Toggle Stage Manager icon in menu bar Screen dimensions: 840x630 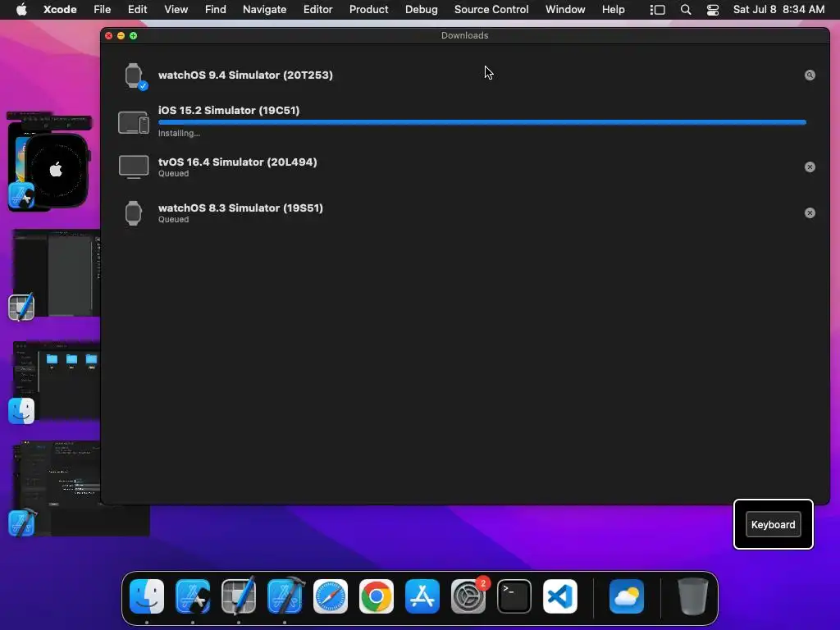click(x=657, y=10)
